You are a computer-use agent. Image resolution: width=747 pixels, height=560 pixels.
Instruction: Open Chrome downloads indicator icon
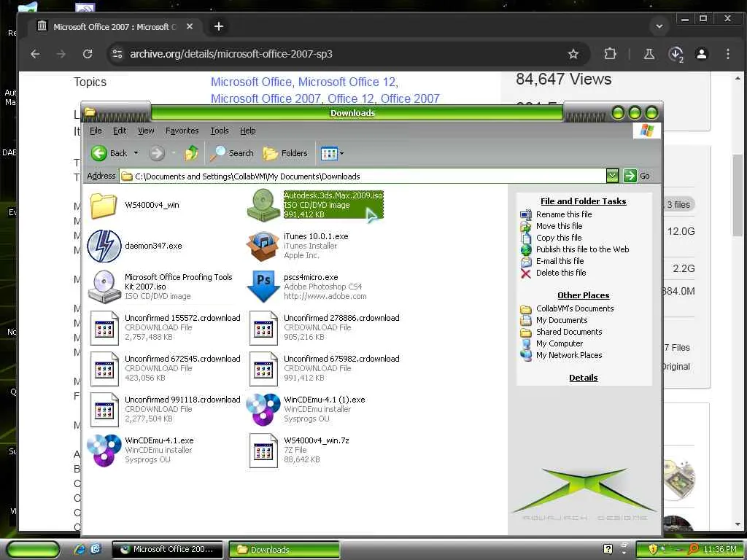click(676, 54)
